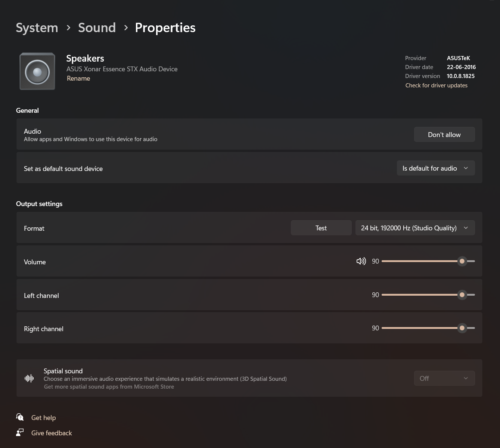The height and width of the screenshot is (448, 500).
Task: Click the Spatial sound waveform icon
Action: pyautogui.click(x=29, y=378)
